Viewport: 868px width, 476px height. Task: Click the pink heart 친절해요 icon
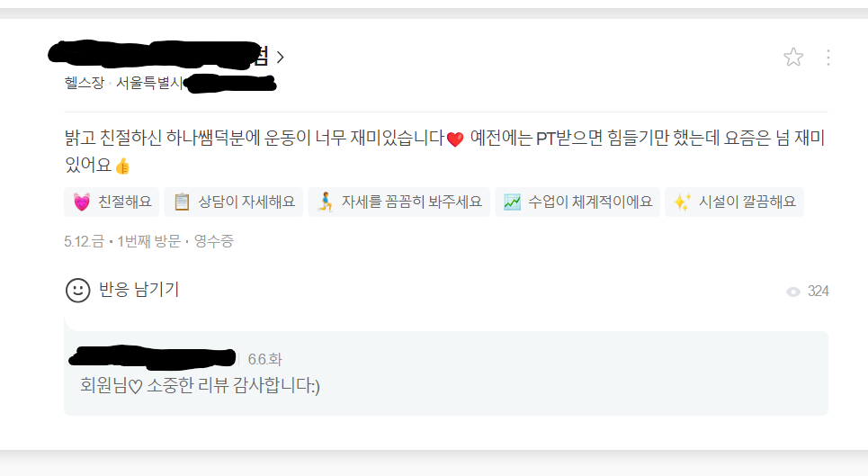click(81, 202)
